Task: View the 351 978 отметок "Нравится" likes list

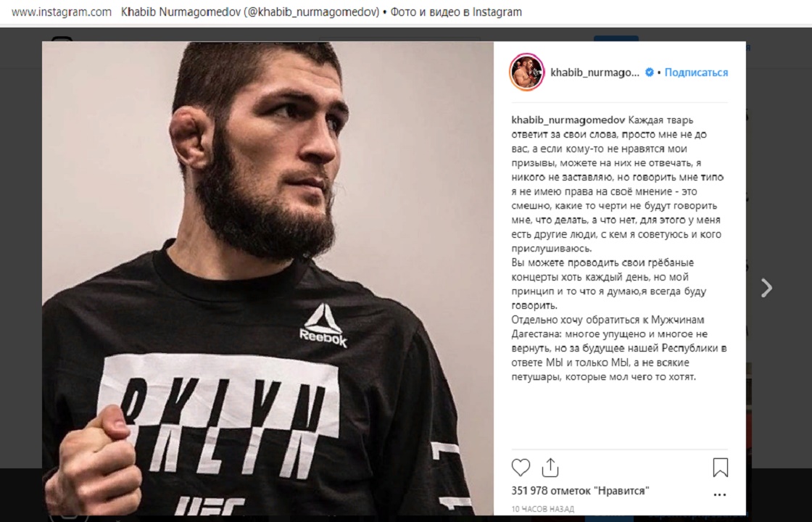Action: (x=580, y=490)
